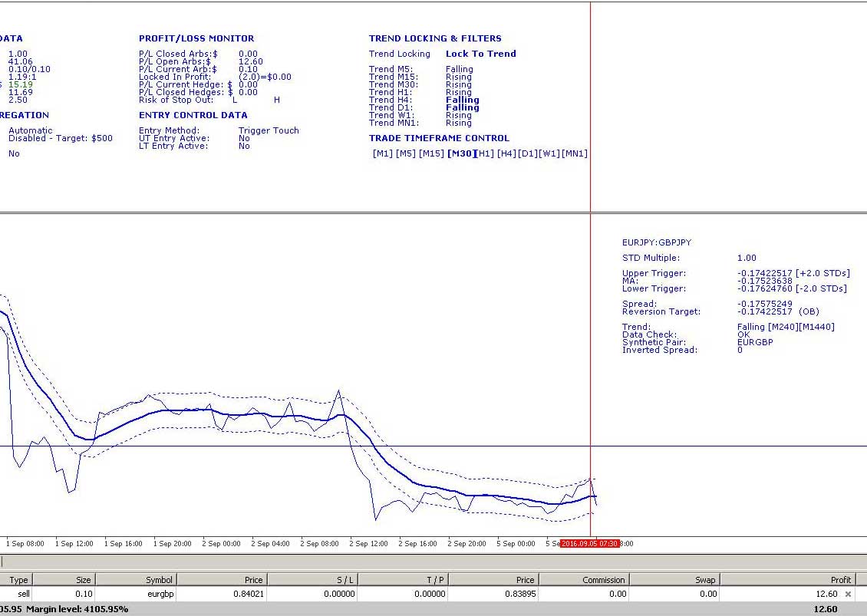The width and height of the screenshot is (867, 616).
Task: Click the active M30 timeframe
Action: 460,153
